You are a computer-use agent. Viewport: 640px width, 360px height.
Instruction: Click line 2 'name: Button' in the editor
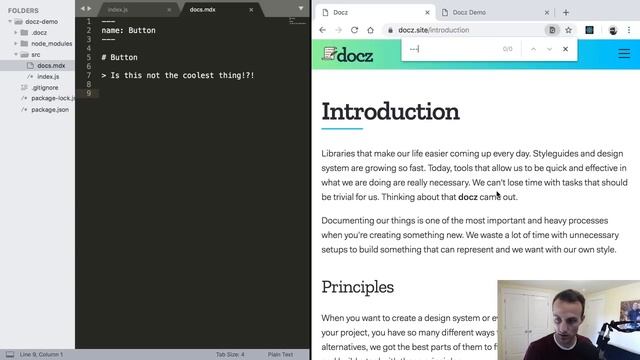pyautogui.click(x=129, y=30)
